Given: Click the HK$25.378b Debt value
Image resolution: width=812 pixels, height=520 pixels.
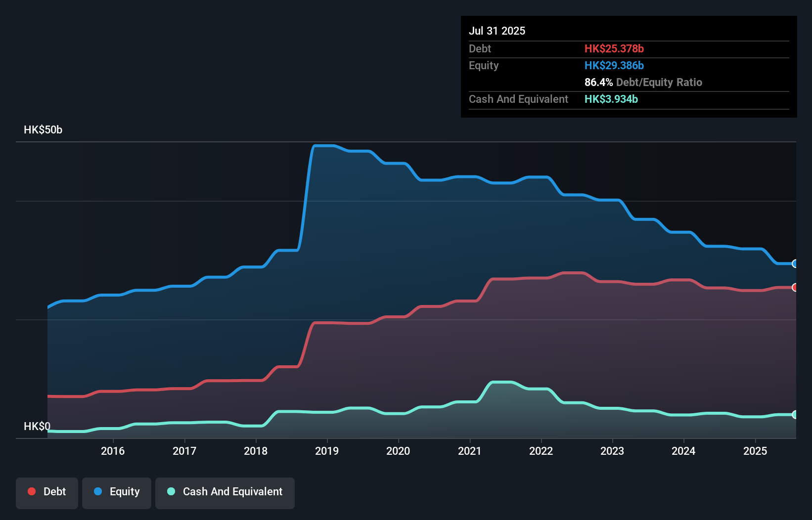Looking at the screenshot, I should coord(614,48).
